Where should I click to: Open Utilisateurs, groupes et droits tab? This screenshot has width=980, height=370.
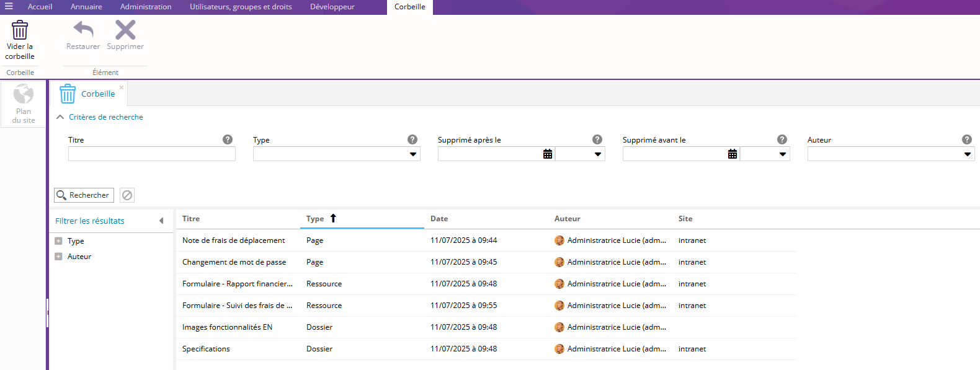click(241, 7)
